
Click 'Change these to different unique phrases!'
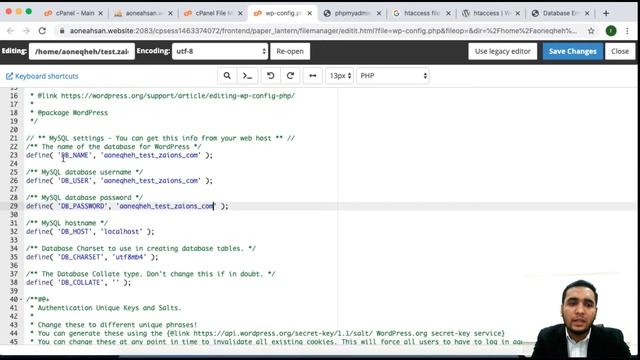click(117, 325)
